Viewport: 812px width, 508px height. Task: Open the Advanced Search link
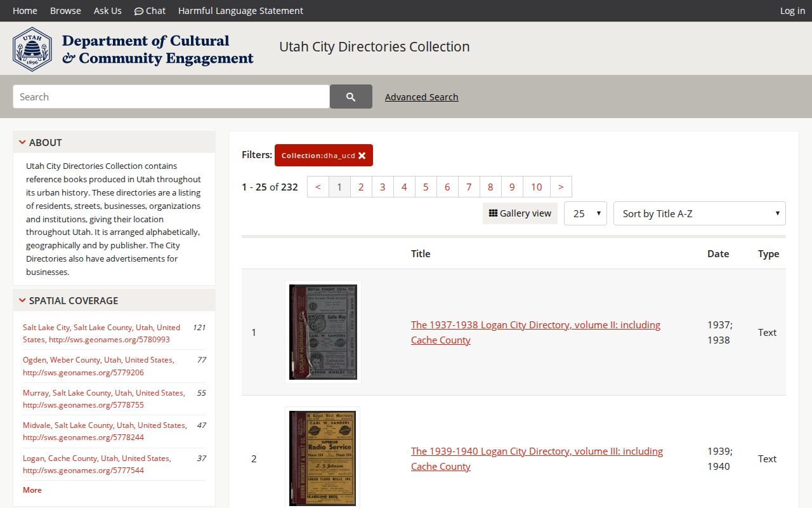422,97
